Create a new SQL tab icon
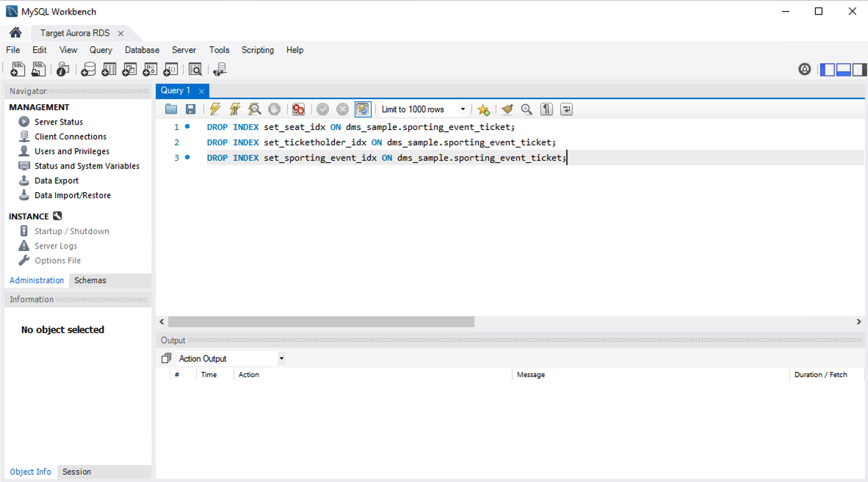The width and height of the screenshot is (868, 482). (18, 69)
